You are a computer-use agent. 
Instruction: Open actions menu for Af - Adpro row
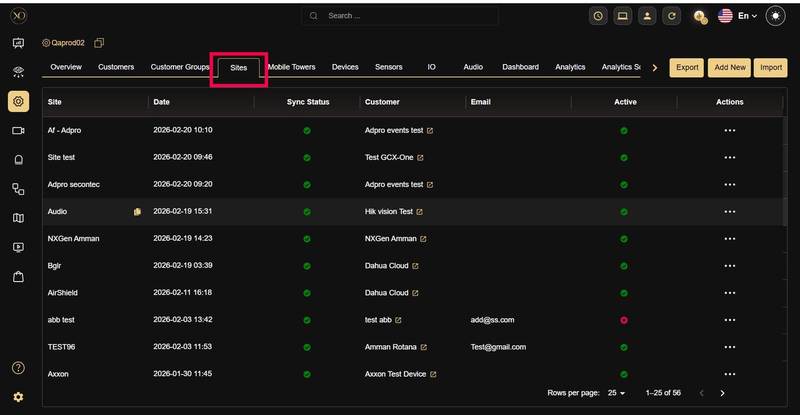coord(730,131)
